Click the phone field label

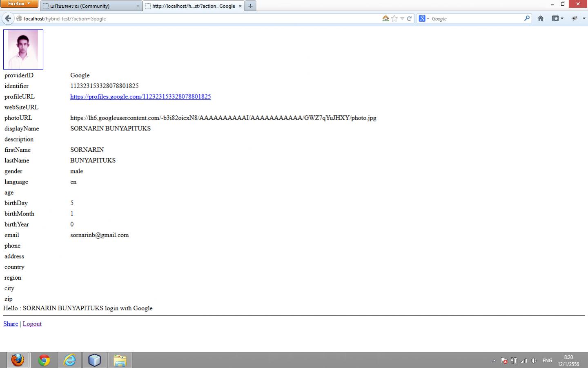point(12,246)
